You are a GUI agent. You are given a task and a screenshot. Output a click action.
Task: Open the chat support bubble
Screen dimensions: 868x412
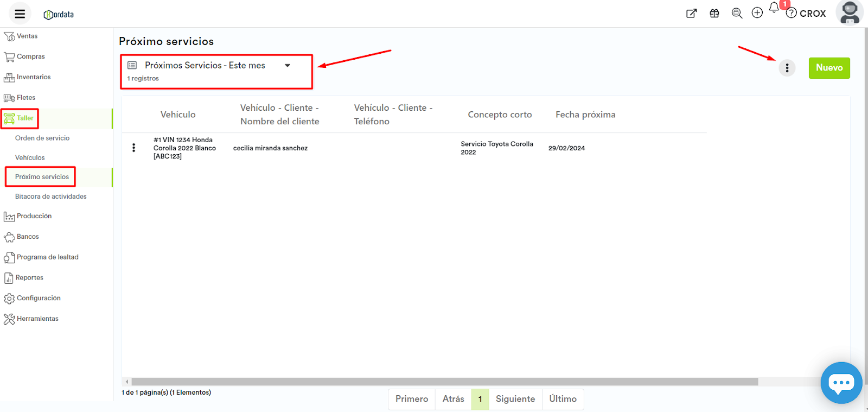coord(841,383)
